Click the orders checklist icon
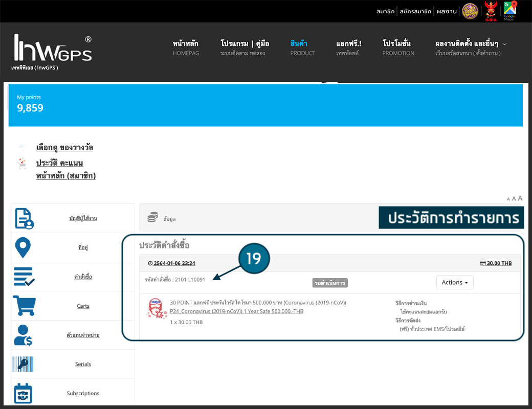Image resolution: width=532 pixels, height=409 pixels. coord(24,277)
